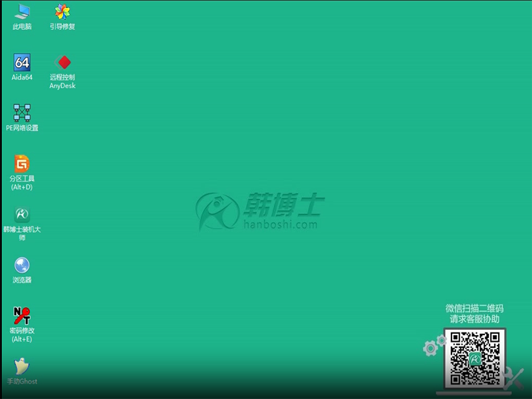Launch the 引导修复 boot repair tool
Viewport: 532px width, 399px height.
62,11
